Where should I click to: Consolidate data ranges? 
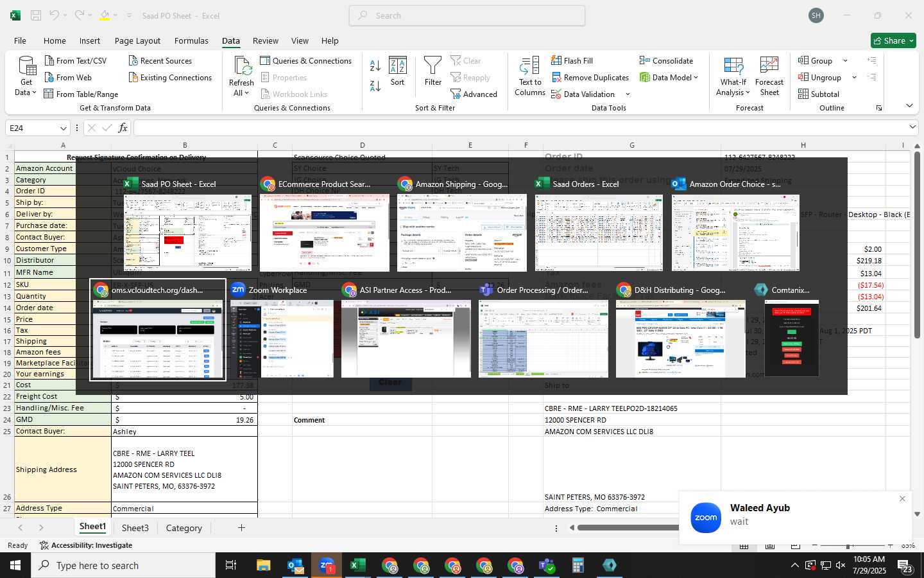tap(666, 61)
